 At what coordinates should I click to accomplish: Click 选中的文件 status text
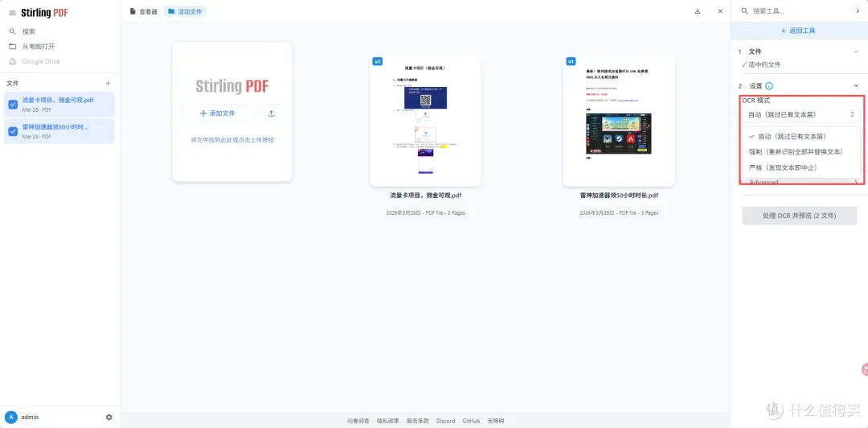764,65
